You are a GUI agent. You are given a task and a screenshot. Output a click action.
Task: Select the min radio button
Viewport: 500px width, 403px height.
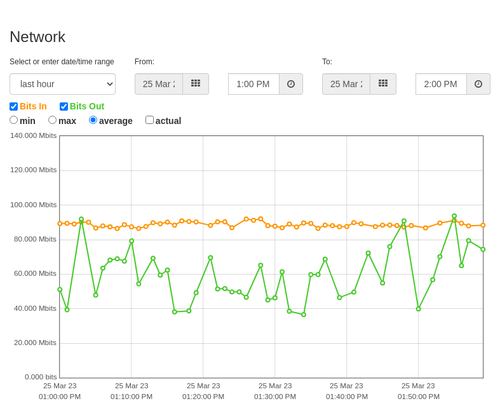(x=14, y=120)
